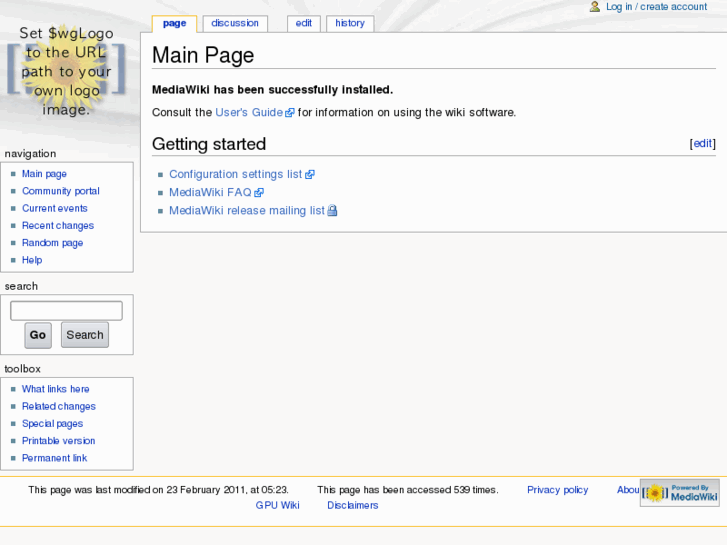Screen dimensions: 727x545
Task: Click the user icon beside Log in
Action: point(594,6)
